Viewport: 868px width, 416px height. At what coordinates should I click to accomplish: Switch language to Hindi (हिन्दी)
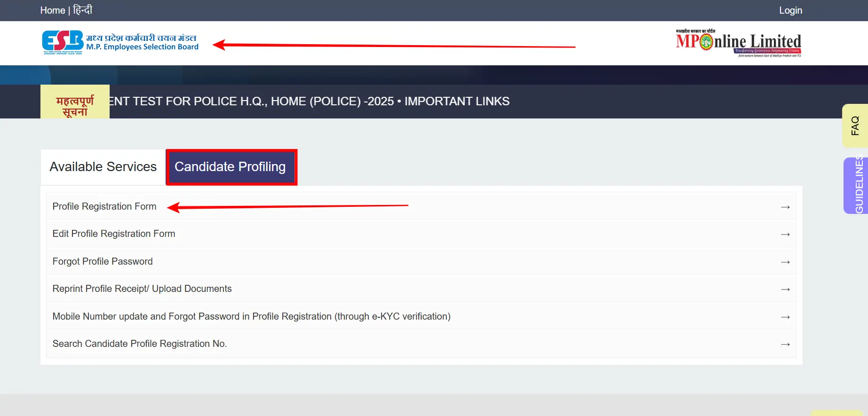pos(83,10)
